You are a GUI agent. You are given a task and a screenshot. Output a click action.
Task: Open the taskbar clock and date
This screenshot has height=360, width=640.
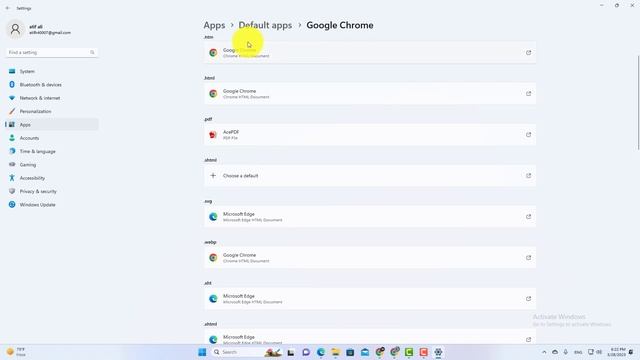tap(616, 352)
